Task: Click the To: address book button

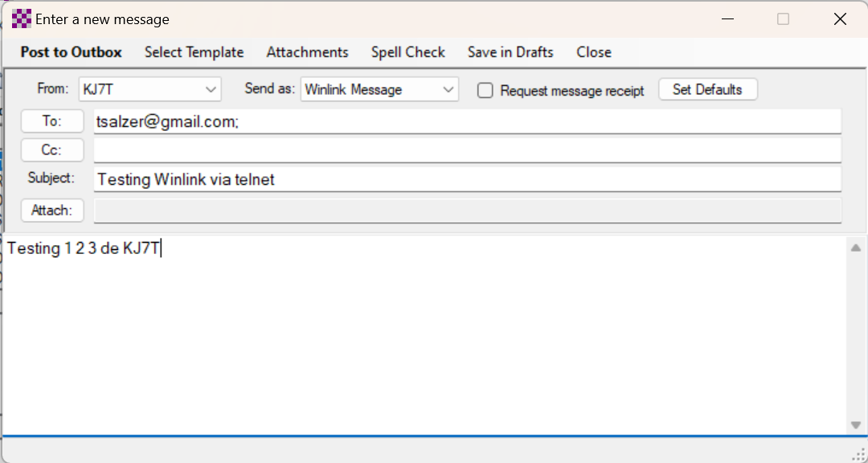Action: tap(52, 121)
